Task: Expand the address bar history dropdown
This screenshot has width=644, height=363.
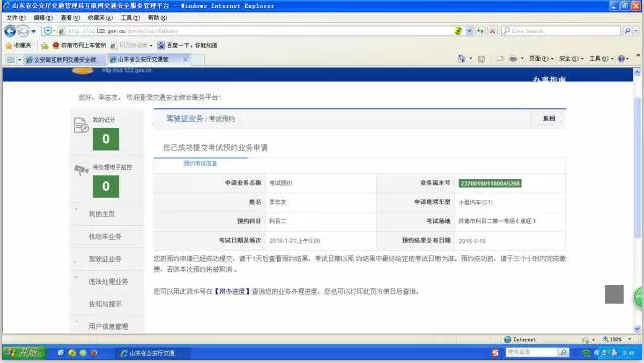Action: (469, 31)
